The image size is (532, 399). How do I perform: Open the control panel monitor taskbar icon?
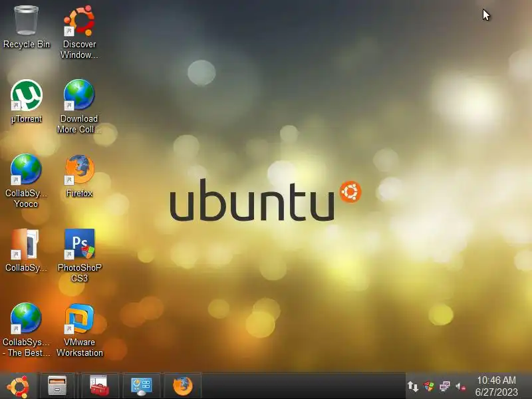click(141, 386)
